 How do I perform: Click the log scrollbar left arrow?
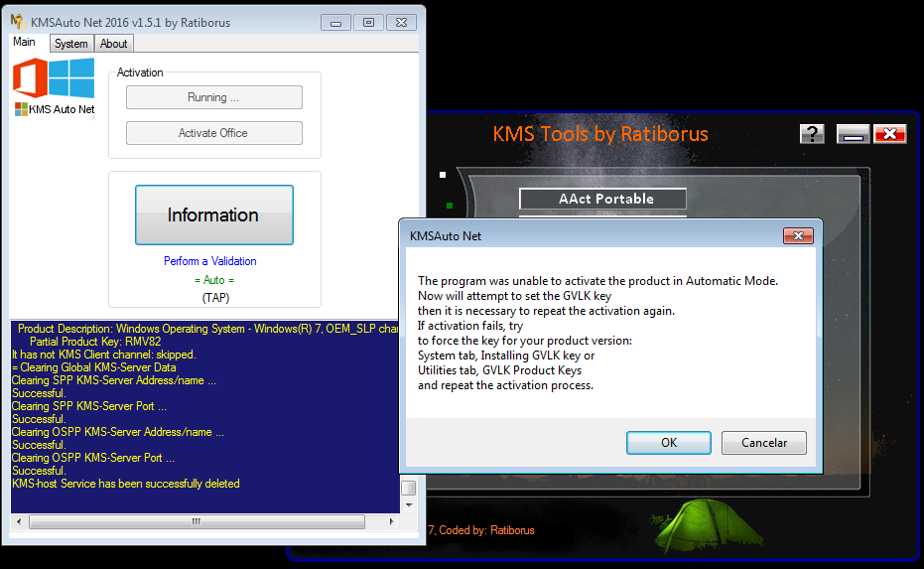(x=19, y=521)
